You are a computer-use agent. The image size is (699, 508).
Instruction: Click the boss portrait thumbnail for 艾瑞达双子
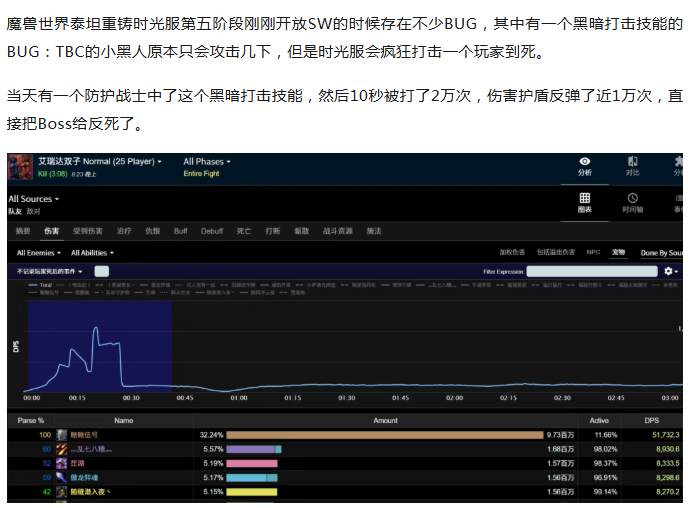click(21, 167)
